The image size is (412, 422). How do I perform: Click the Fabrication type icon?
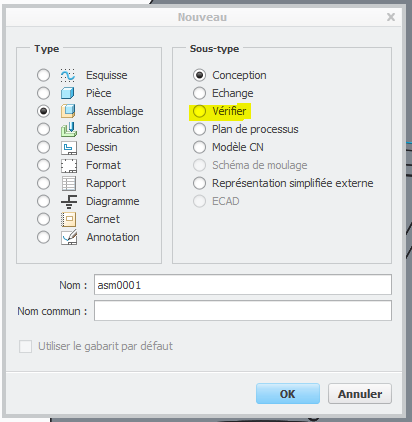(68, 129)
